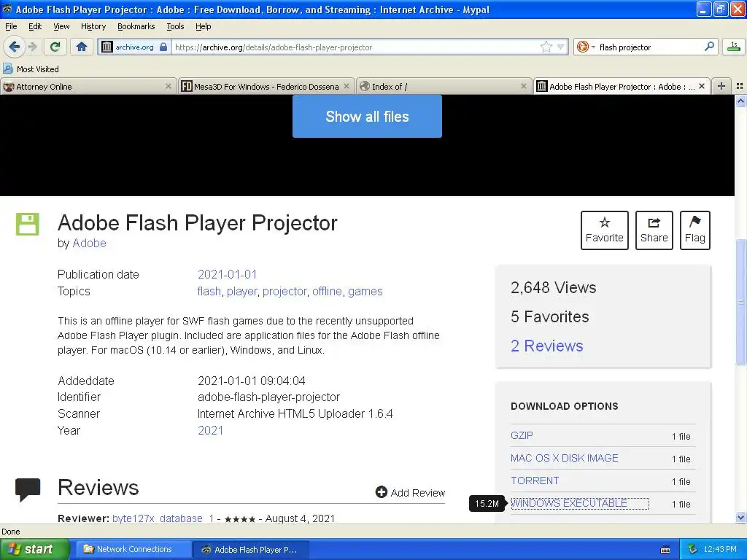
Task: Switch to the Attorney Online tab
Action: coord(88,86)
